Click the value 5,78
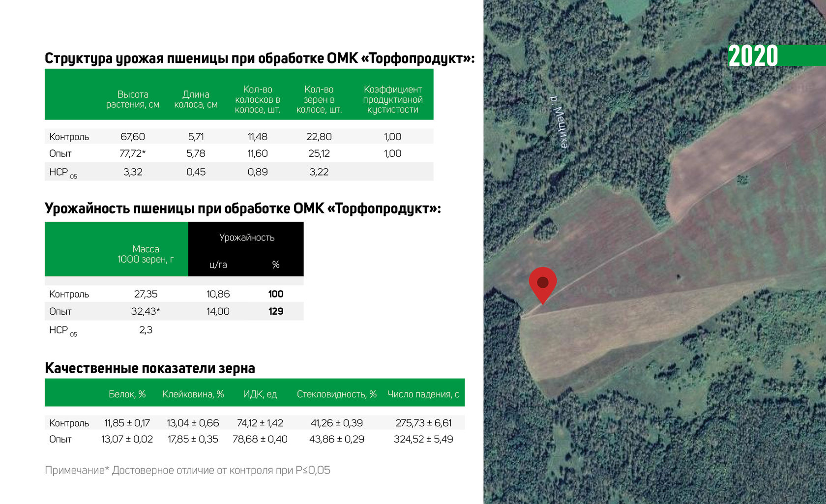826x504 pixels. coord(196,153)
